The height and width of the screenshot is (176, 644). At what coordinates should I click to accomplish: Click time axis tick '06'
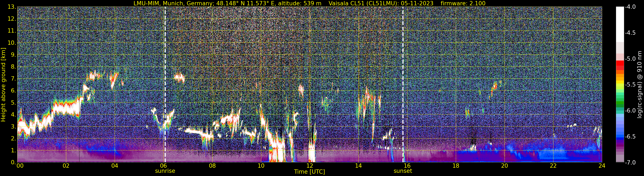tap(163, 166)
